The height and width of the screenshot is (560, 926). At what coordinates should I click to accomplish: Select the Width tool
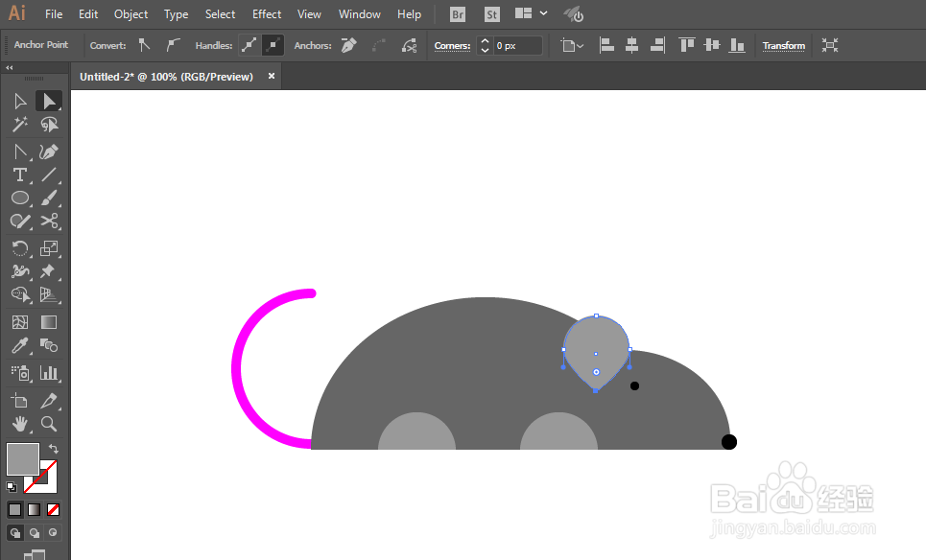[20, 271]
